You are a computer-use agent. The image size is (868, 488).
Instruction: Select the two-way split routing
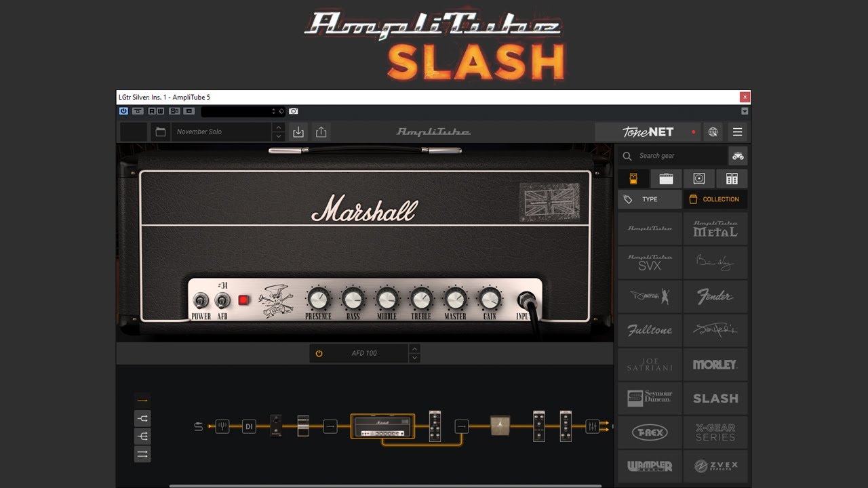[x=142, y=419]
